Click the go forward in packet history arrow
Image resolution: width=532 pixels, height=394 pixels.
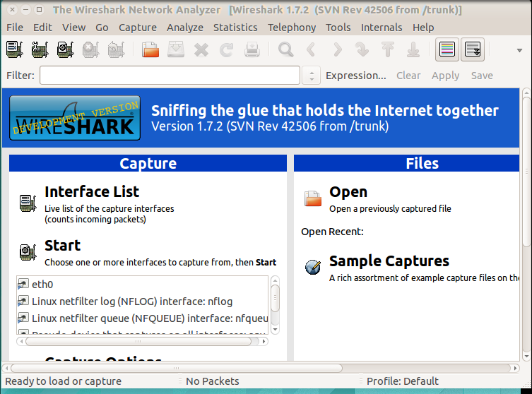[x=337, y=49]
